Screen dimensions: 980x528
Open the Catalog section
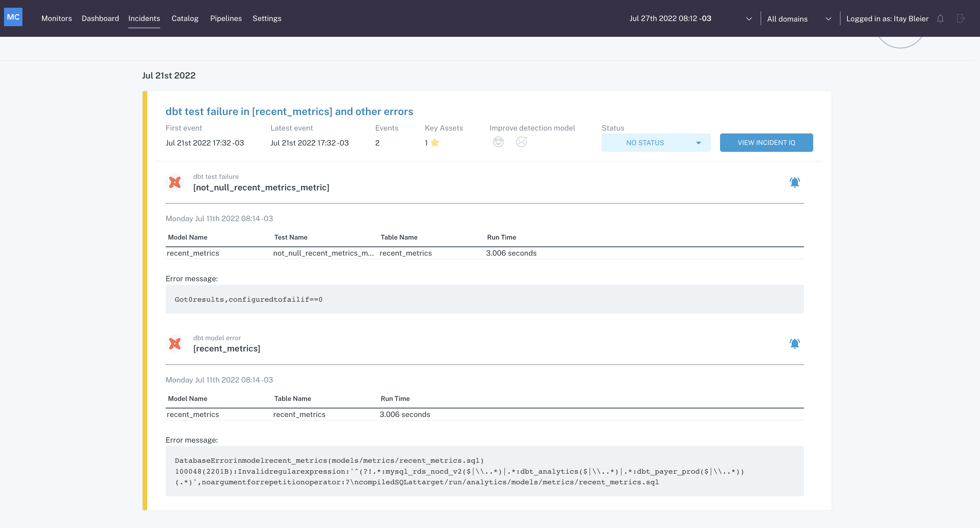point(185,18)
